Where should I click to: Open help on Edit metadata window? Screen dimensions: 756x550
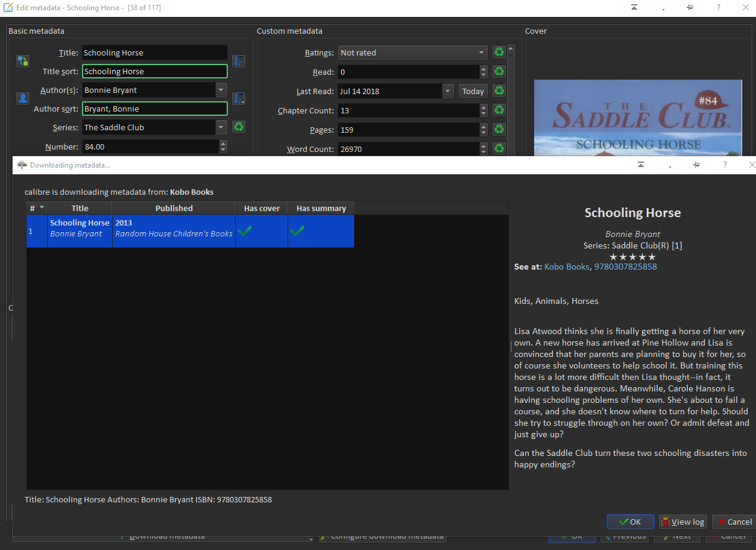pyautogui.click(x=718, y=8)
